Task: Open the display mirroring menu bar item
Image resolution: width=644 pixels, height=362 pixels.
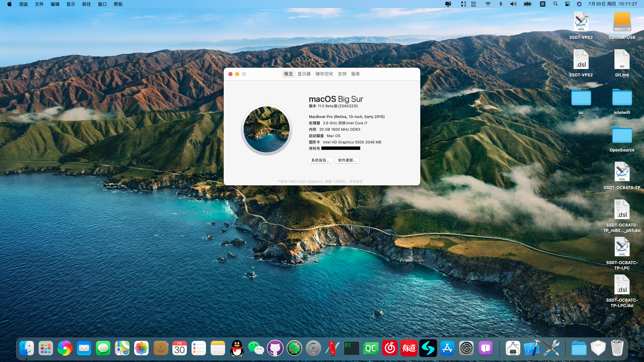Action: coord(448,4)
